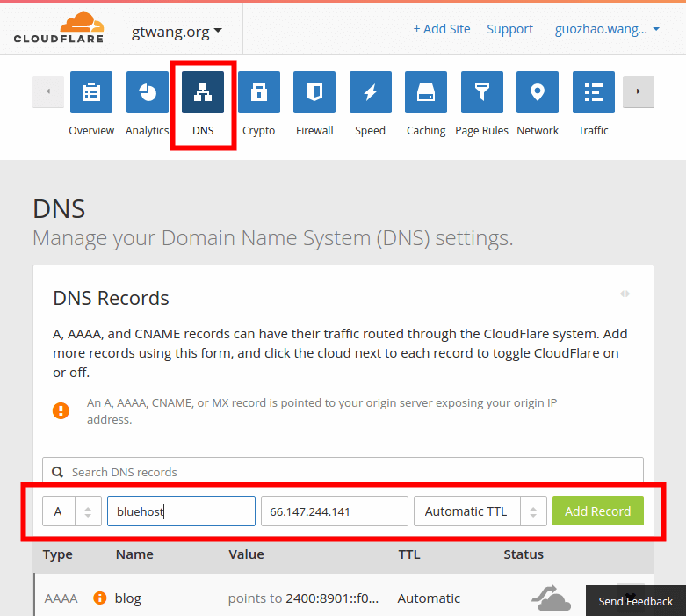Open the Network location pin icon

pyautogui.click(x=538, y=92)
